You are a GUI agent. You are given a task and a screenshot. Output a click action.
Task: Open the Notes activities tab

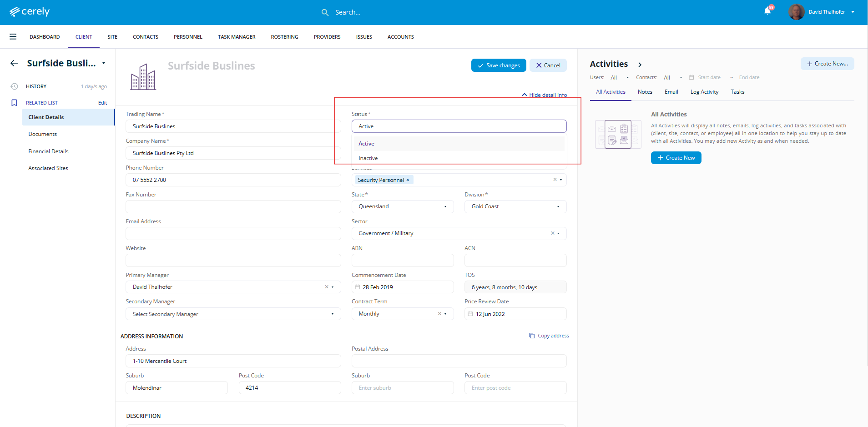[645, 92]
